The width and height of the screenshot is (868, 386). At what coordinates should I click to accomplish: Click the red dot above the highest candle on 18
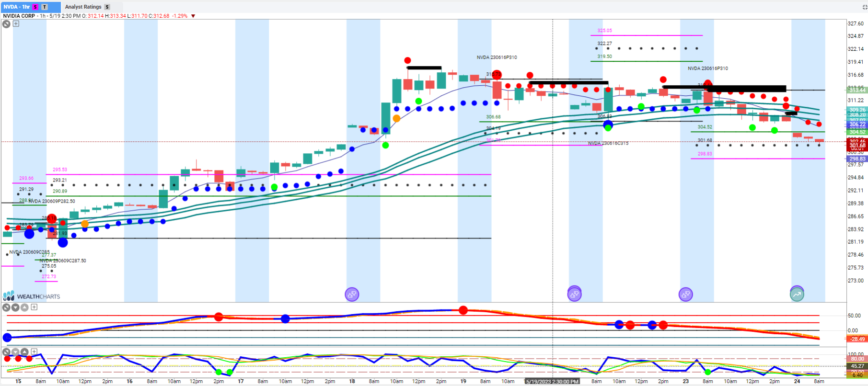[x=407, y=60]
